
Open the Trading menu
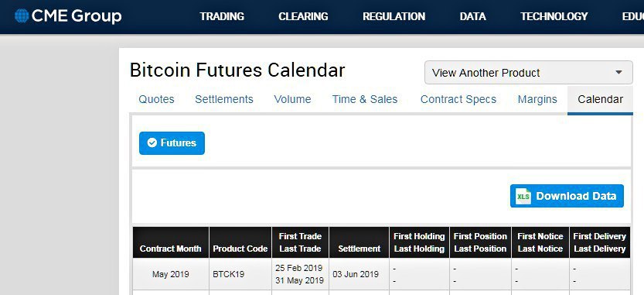222,16
